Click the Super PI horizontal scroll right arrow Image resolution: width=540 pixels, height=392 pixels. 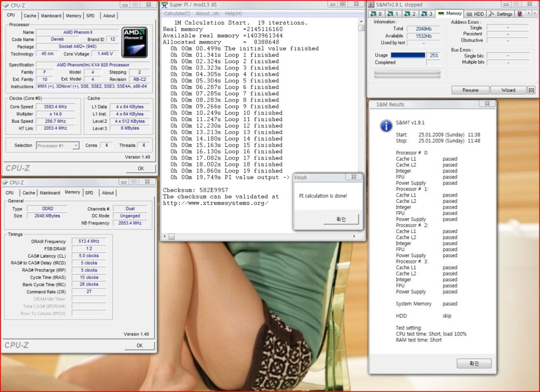(x=354, y=237)
